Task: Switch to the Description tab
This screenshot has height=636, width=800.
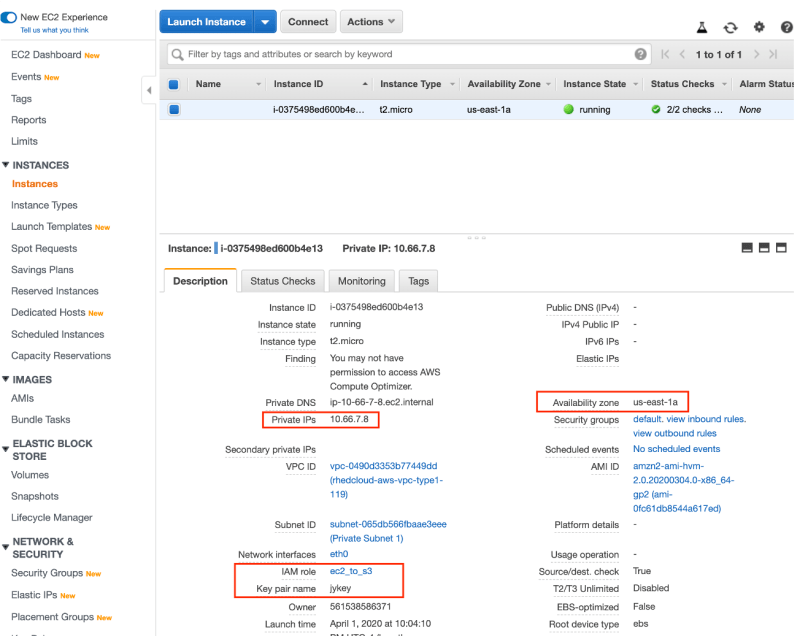Action: tap(201, 281)
